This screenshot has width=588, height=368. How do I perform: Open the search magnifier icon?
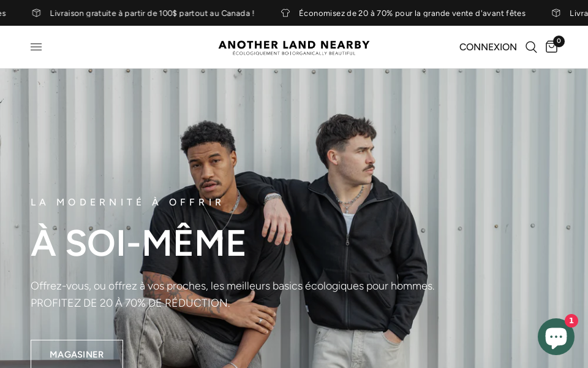[x=531, y=47]
